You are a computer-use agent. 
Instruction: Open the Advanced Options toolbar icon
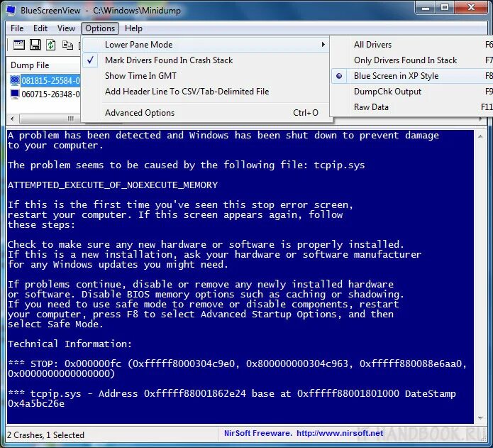point(18,45)
